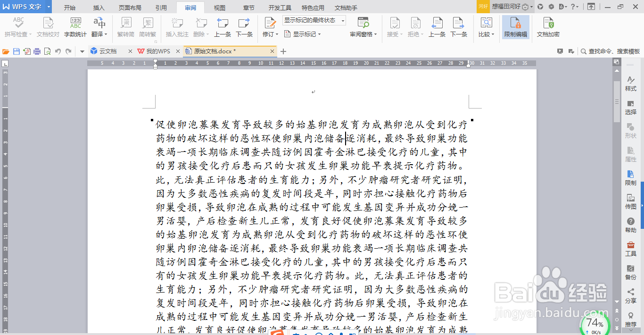Run the 拼写检查 spell check tool
Screen dimensions: 644x335
(x=18, y=26)
